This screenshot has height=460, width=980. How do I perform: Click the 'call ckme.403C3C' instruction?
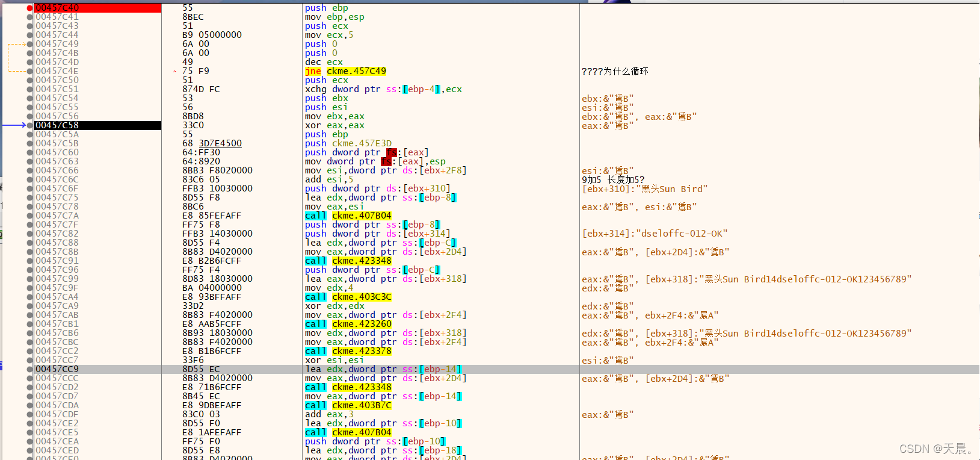click(x=348, y=297)
